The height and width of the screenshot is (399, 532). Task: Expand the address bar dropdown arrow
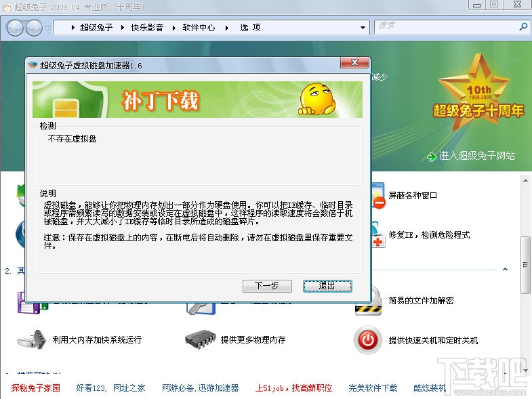click(363, 28)
